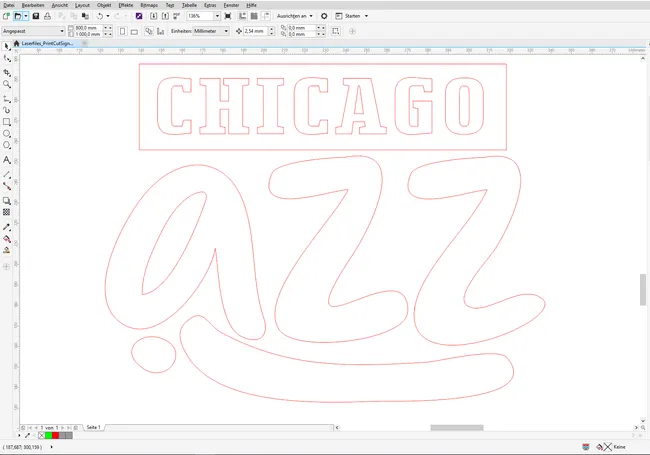Click the toolbox customize plus button
The height and width of the screenshot is (455, 650).
point(7,266)
